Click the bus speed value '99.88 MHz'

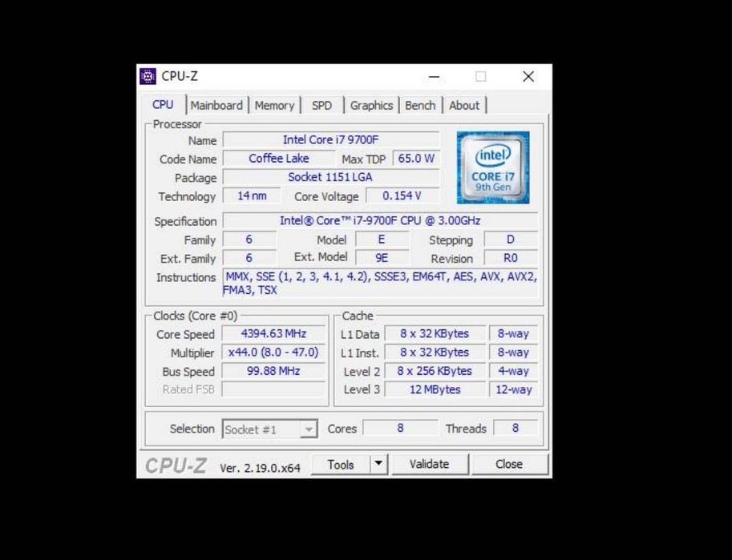pos(273,371)
